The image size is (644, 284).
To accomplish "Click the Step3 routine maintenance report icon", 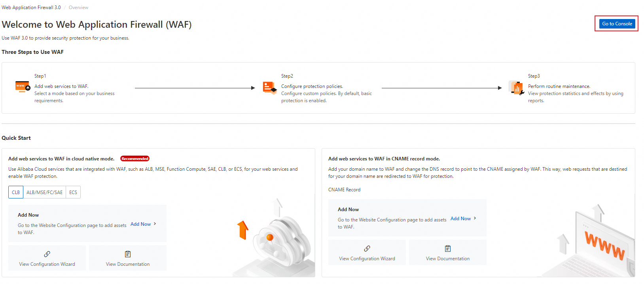I will click(x=517, y=88).
